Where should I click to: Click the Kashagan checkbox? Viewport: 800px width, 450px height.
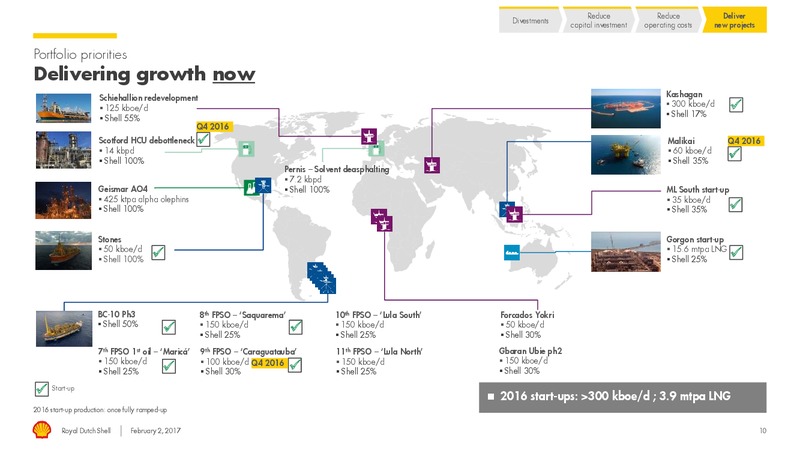coord(736,105)
